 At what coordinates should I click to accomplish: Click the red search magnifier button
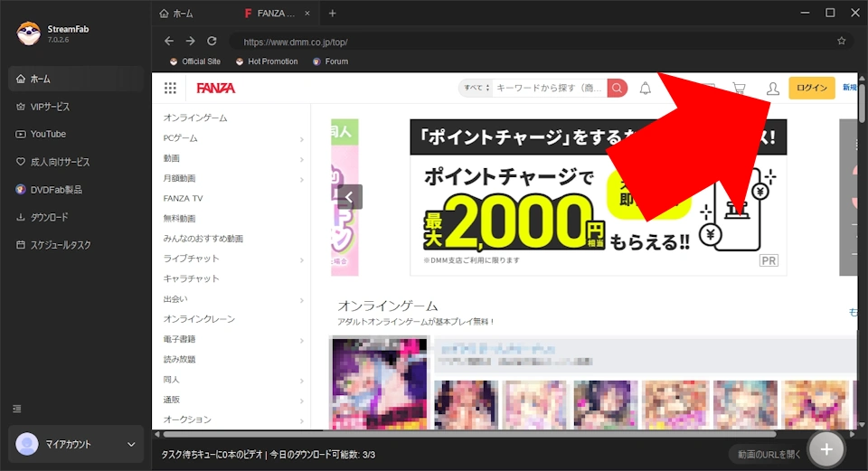[618, 88]
